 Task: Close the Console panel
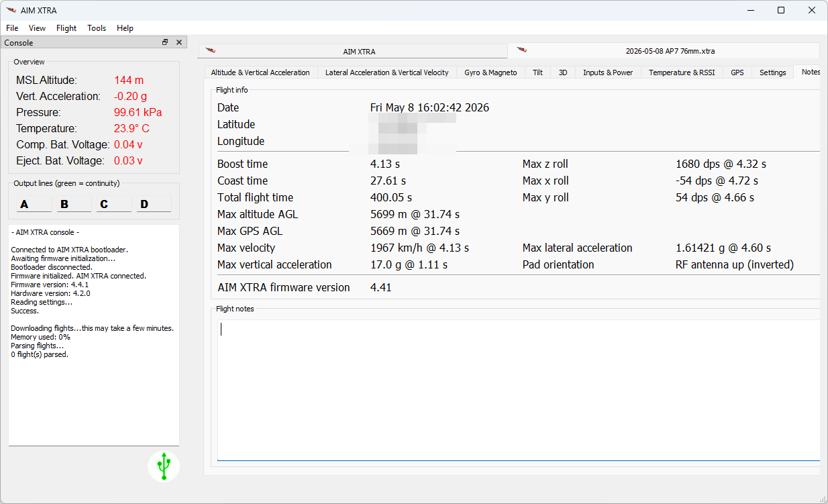tap(179, 42)
